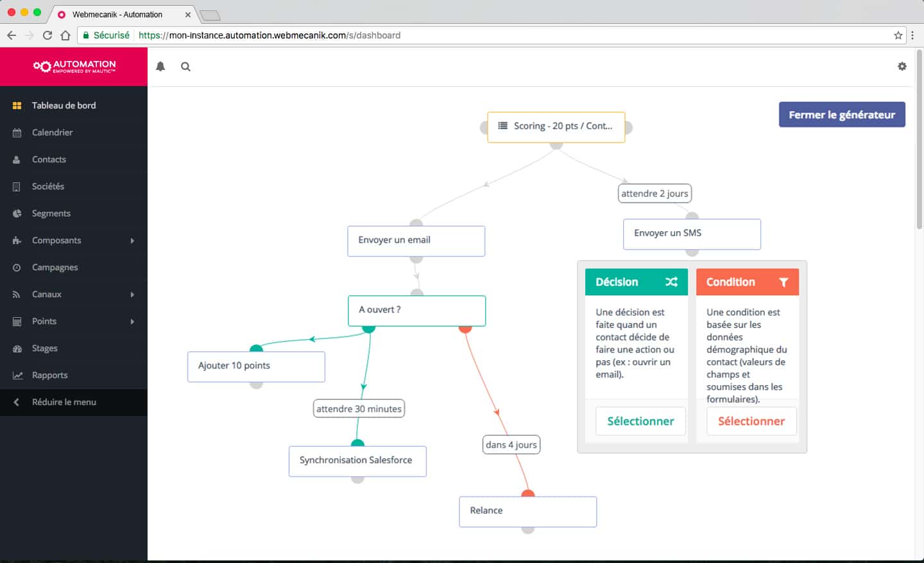Expand the Canaux submenu arrow

132,294
